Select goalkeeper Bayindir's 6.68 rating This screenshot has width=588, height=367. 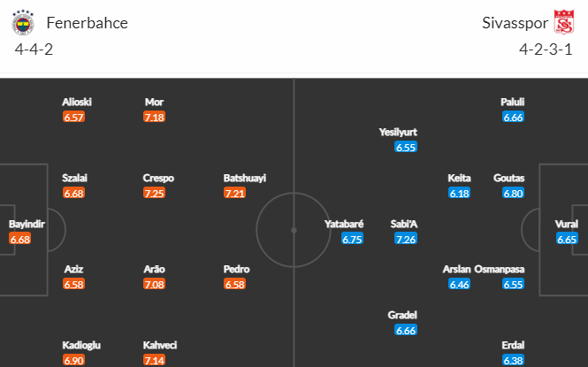(19, 239)
